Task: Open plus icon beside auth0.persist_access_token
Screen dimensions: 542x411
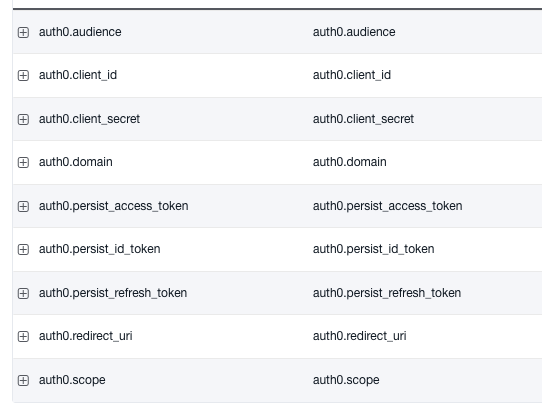Action: [x=23, y=206]
